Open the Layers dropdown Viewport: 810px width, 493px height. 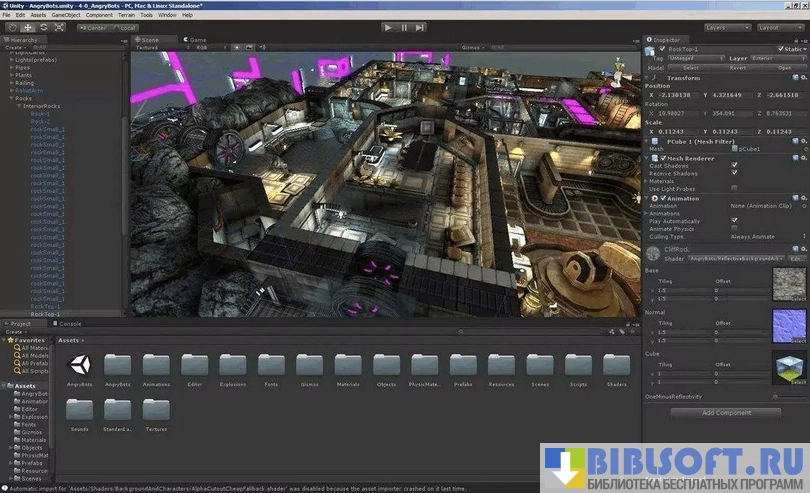[x=727, y=27]
